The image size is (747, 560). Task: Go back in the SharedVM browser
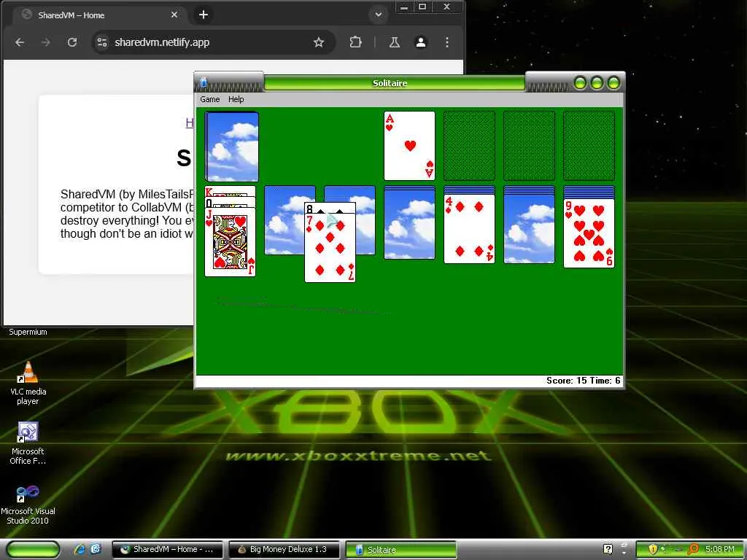(x=20, y=42)
